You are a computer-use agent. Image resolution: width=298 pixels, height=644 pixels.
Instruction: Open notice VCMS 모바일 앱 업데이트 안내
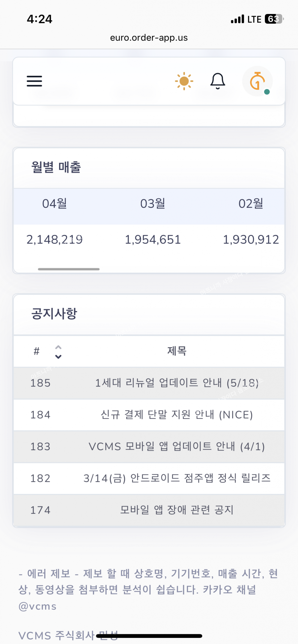point(177,447)
